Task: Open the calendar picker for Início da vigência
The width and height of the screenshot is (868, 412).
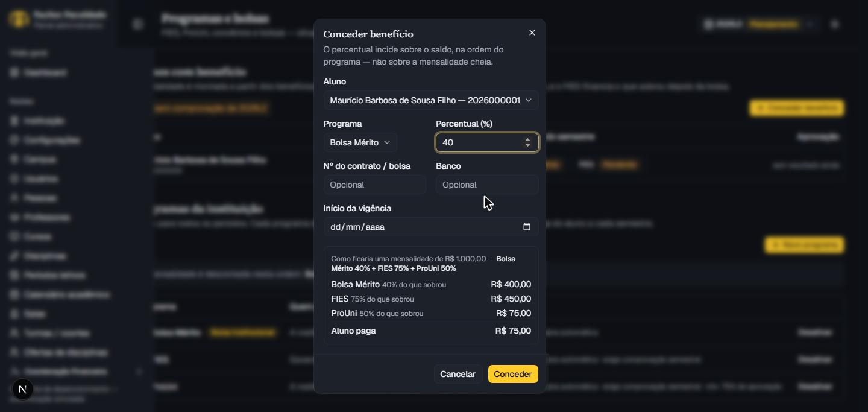Action: [527, 227]
